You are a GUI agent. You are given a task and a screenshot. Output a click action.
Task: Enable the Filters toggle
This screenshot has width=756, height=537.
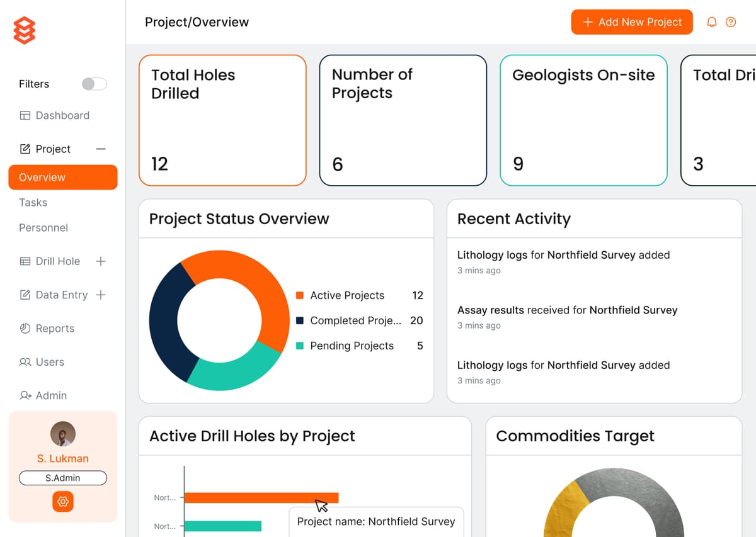tap(94, 84)
